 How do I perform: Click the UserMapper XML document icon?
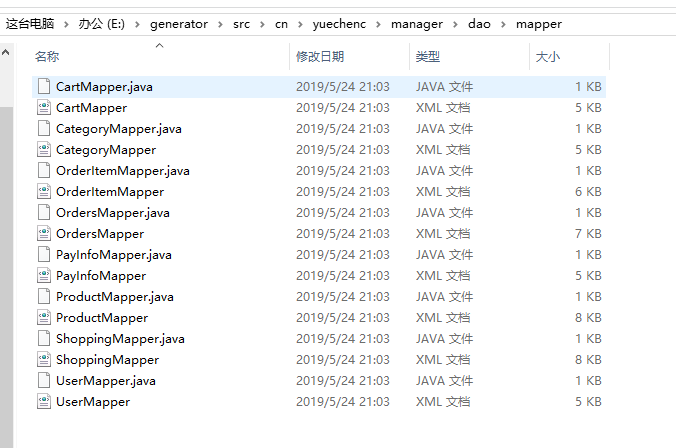(44, 401)
